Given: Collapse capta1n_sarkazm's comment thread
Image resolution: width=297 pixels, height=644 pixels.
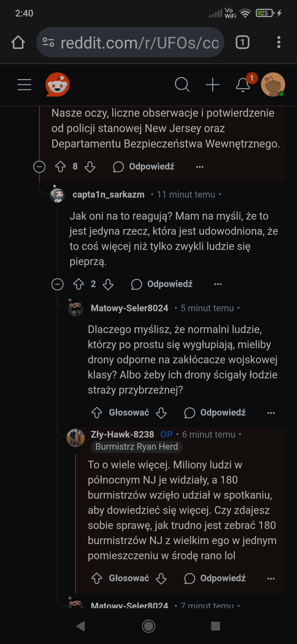Looking at the screenshot, I should [x=57, y=284].
